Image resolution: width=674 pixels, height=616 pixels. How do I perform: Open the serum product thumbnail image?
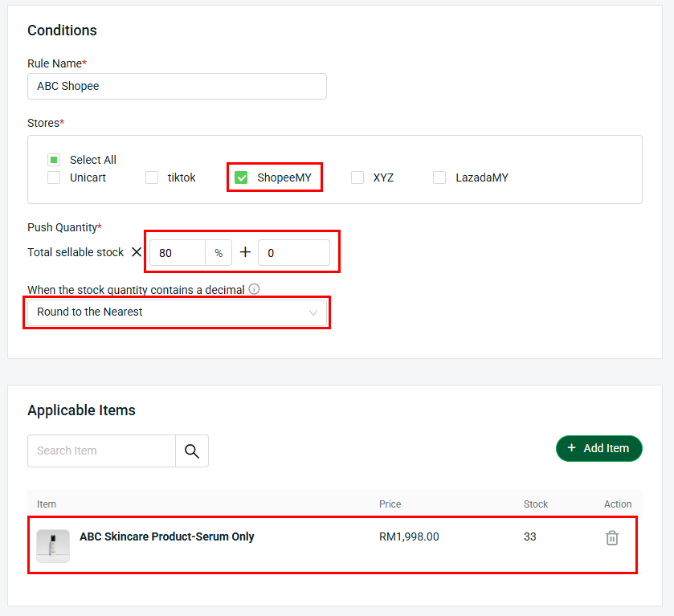pos(53,546)
